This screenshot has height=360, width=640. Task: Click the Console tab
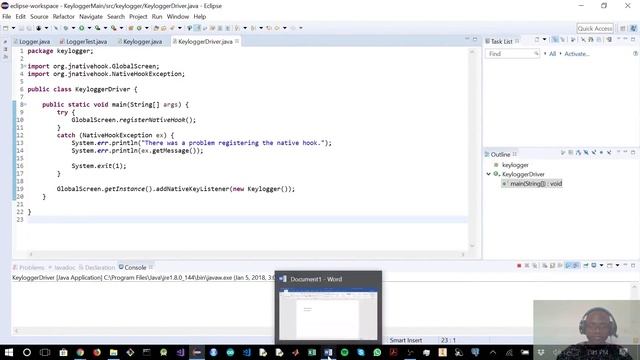coord(135,267)
